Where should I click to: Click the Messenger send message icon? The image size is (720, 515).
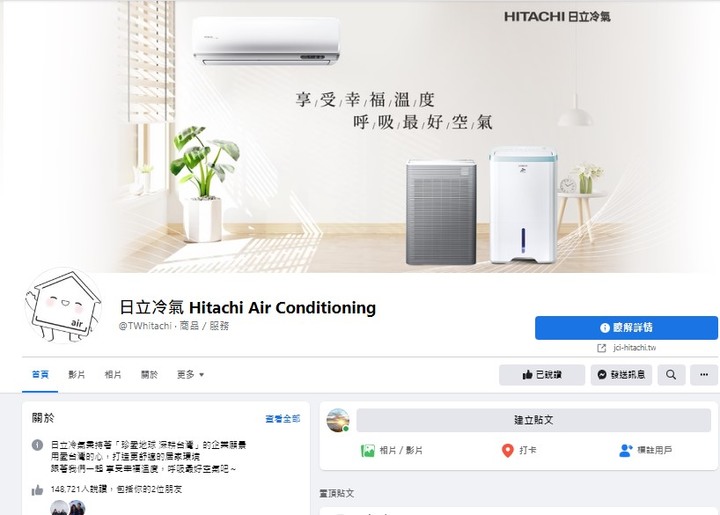(602, 375)
